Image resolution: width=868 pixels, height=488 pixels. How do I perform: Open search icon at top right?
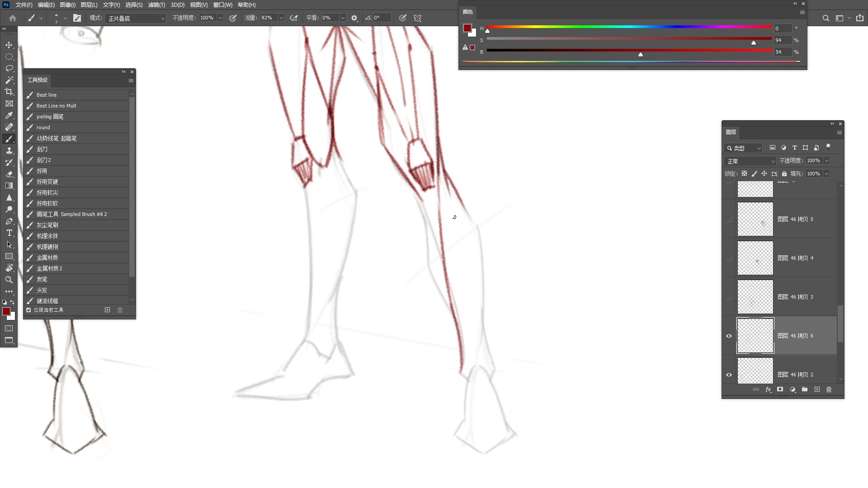coord(826,18)
